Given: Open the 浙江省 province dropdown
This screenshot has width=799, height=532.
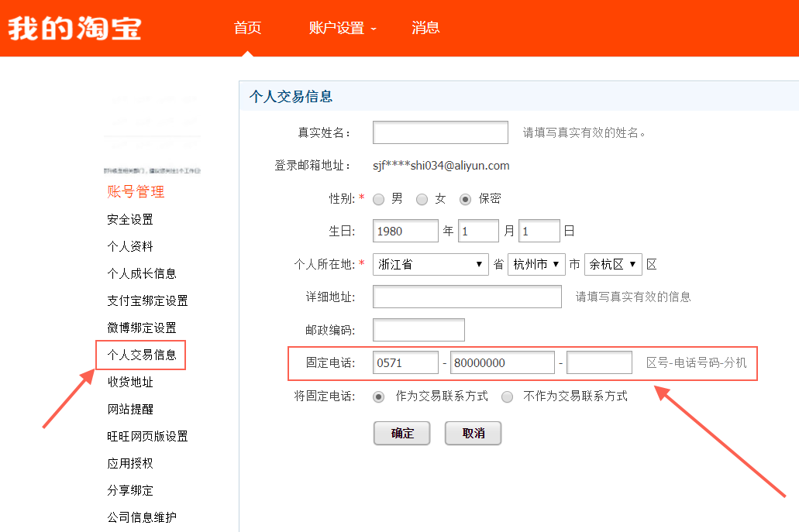Looking at the screenshot, I should coord(431,264).
